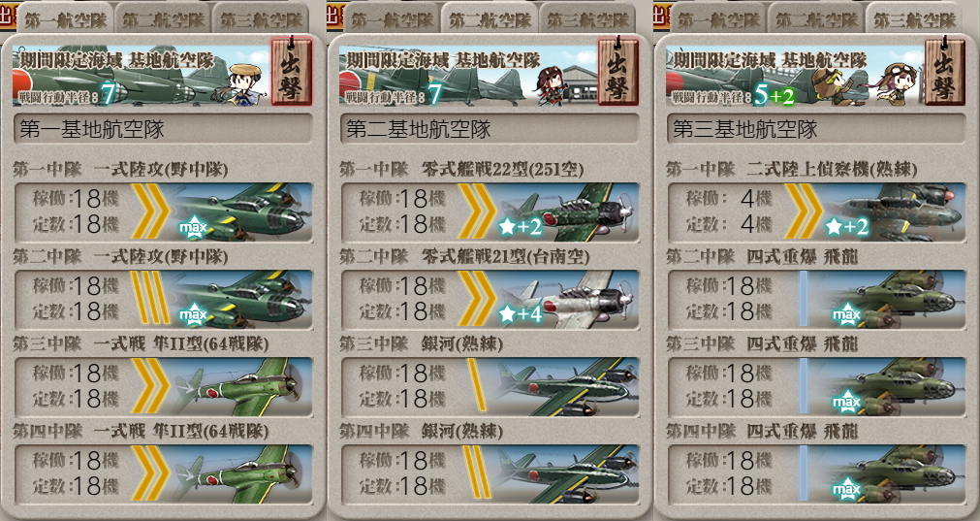Select fourth squadron 四式重爆 飛龍 slot in third base
Image resolution: width=980 pixels, height=521 pixels.
(x=816, y=474)
